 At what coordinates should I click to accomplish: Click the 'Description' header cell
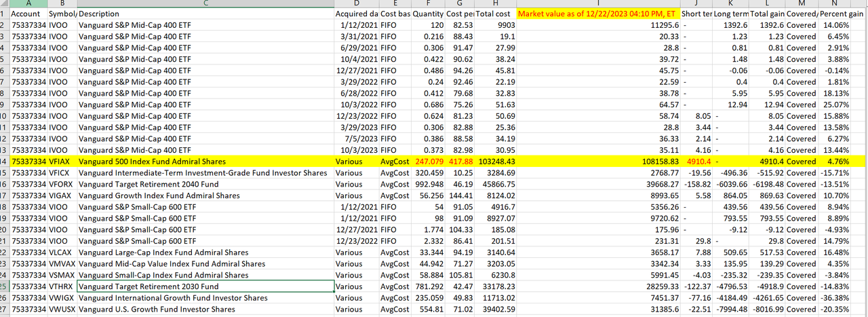click(205, 14)
